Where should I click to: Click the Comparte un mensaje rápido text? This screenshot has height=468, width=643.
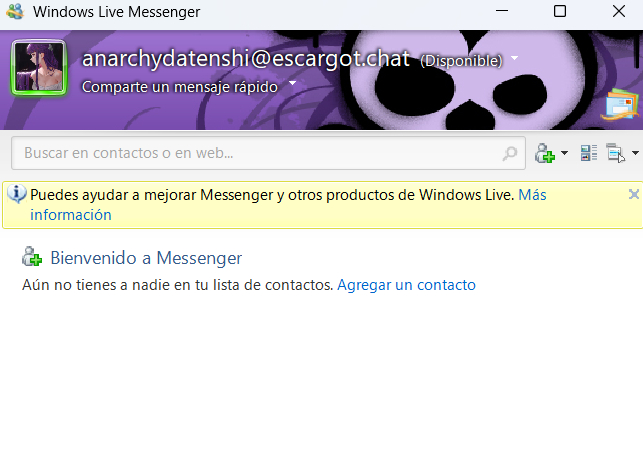click(x=180, y=86)
